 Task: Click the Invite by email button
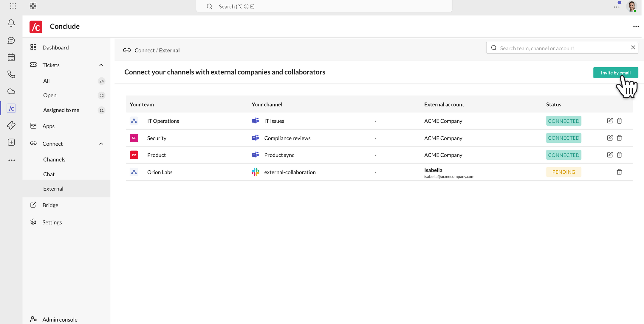616,73
